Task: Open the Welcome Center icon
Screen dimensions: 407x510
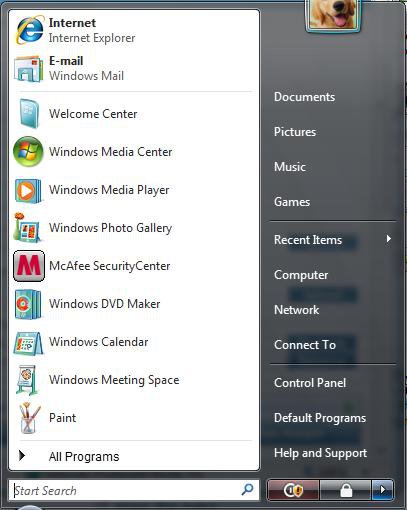Action: click(29, 113)
